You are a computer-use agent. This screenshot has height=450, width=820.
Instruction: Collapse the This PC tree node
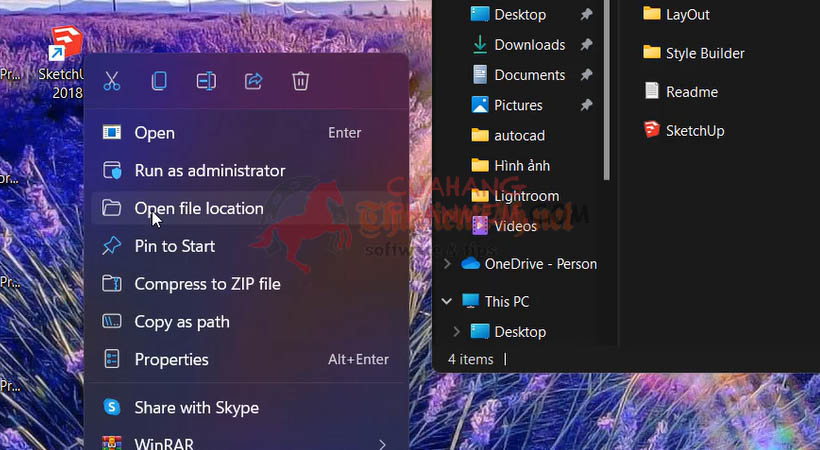click(x=447, y=301)
